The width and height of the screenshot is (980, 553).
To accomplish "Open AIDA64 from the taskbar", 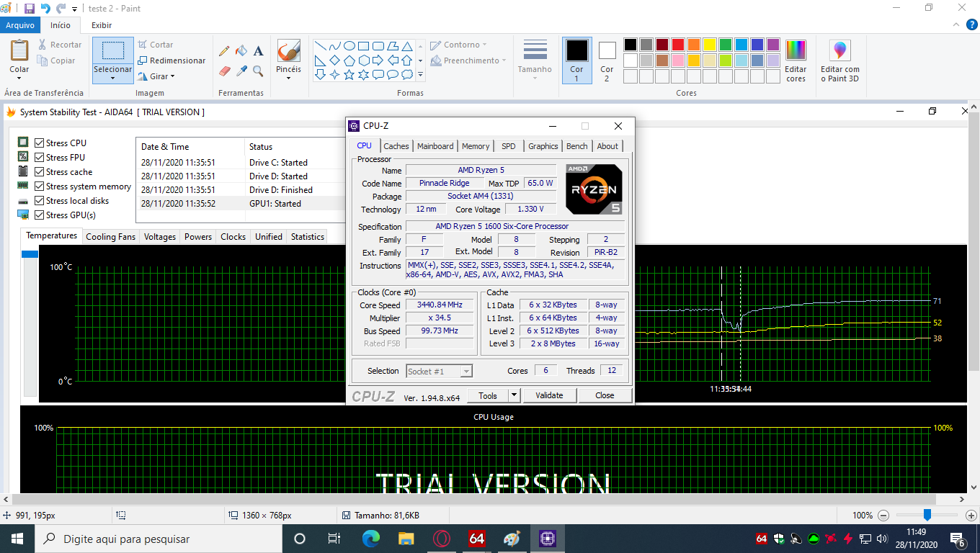I will 476,539.
